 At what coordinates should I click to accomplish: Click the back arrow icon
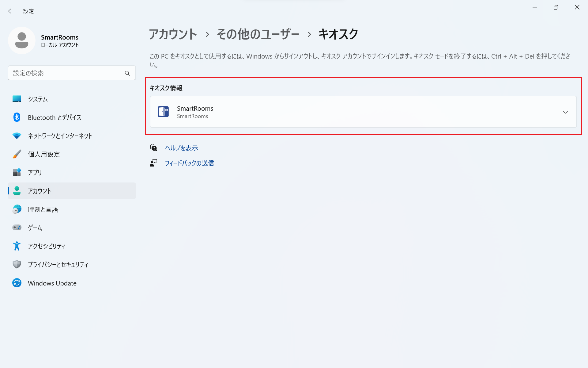[11, 11]
